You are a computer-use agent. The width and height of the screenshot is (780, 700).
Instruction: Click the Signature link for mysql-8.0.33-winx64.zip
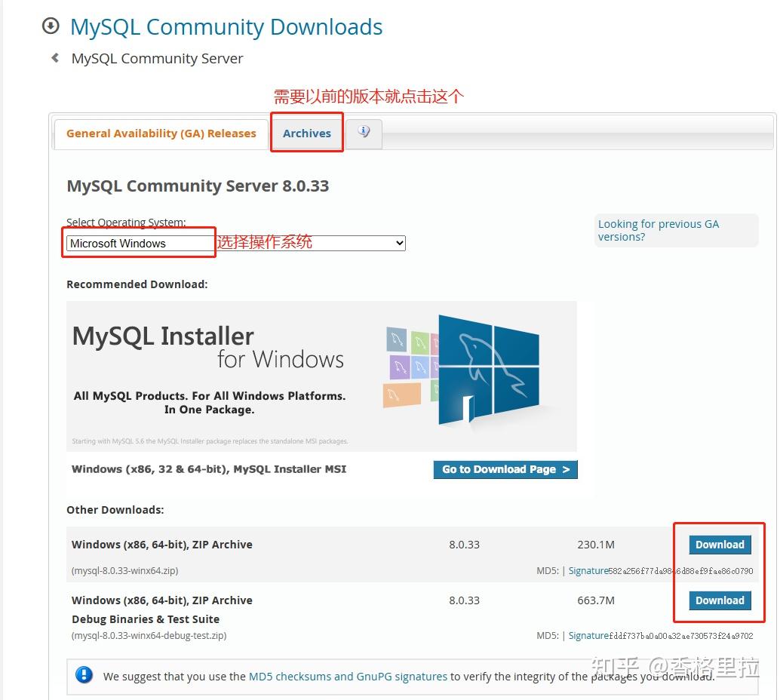point(588,571)
